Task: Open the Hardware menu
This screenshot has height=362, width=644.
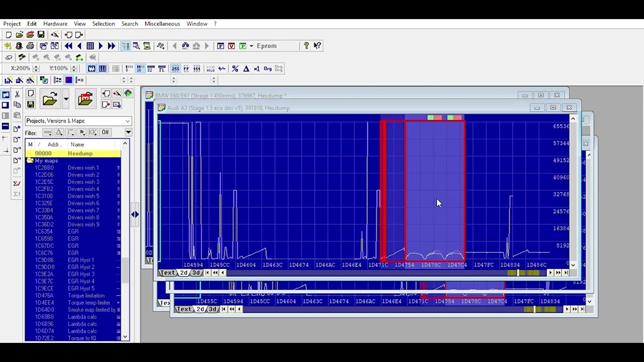Action: click(55, 24)
